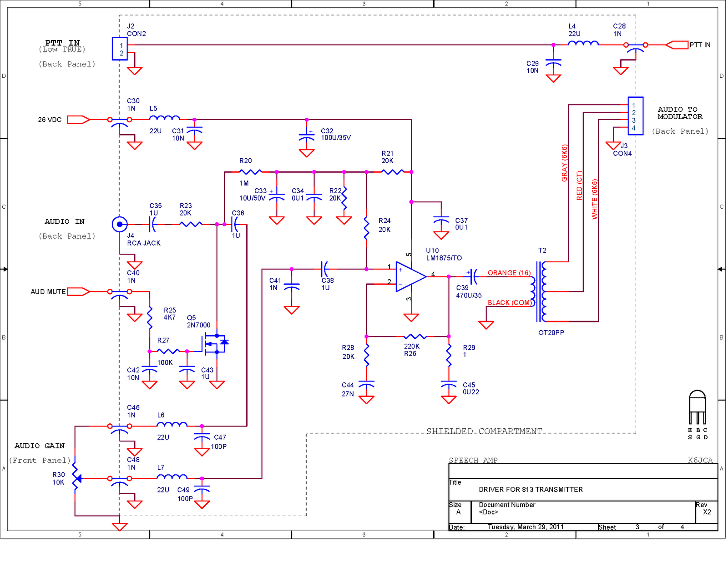The width and height of the screenshot is (728, 562).
Task: Click the C38 capacitor symbol
Action: pos(324,269)
